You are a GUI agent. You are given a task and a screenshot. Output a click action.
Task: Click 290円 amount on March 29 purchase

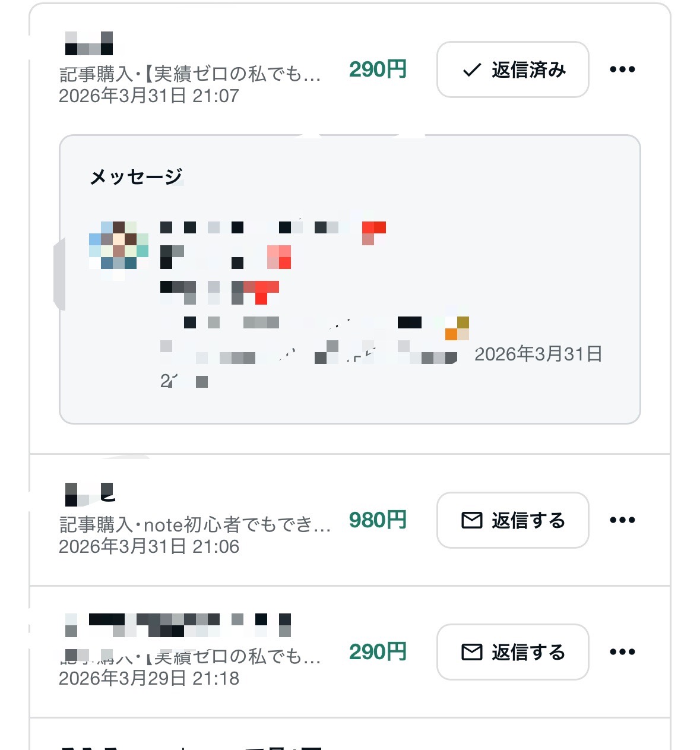pos(378,652)
